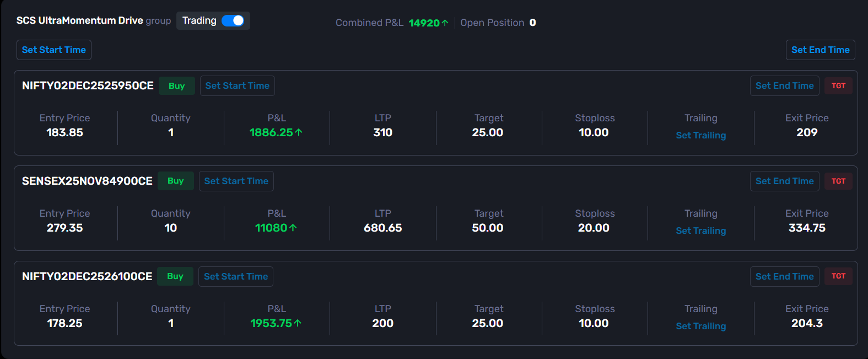
Task: Click the group-level Set Start Time button
Action: (x=54, y=50)
